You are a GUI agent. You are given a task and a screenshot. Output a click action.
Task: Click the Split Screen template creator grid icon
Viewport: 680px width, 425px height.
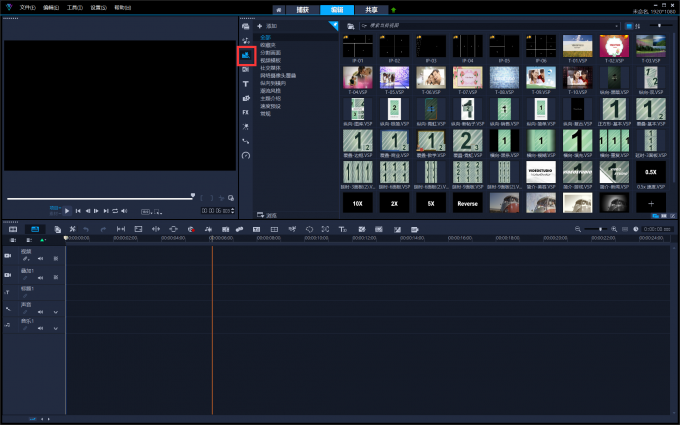pyautogui.click(x=274, y=229)
